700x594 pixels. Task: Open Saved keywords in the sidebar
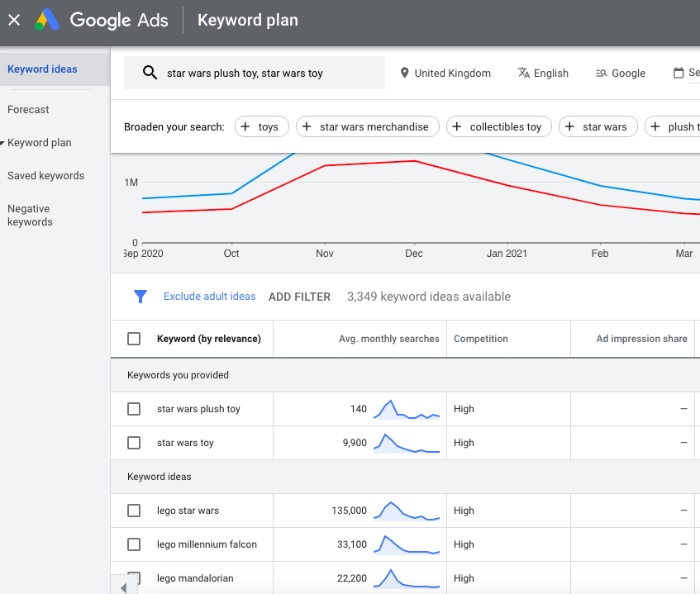pyautogui.click(x=45, y=176)
